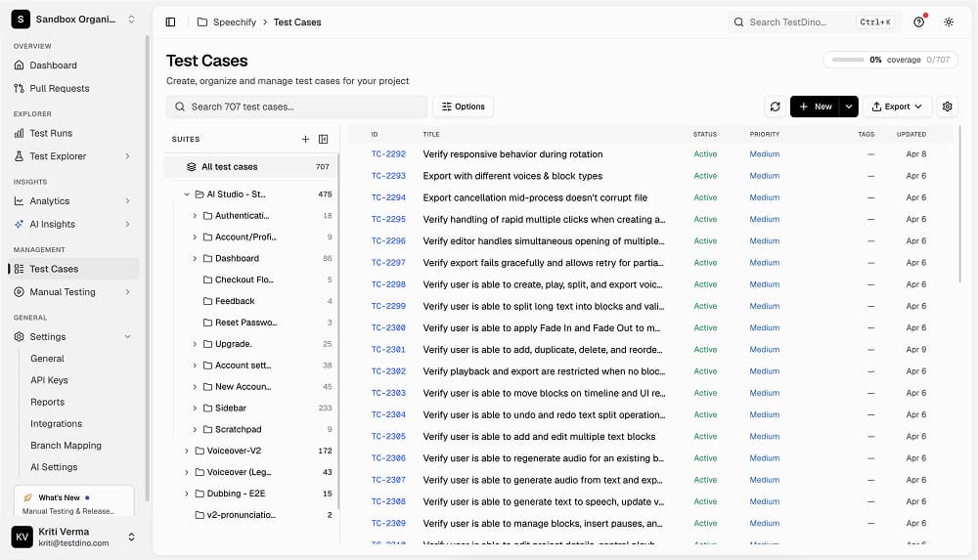
Task: Open General settings page
Action: pos(47,359)
